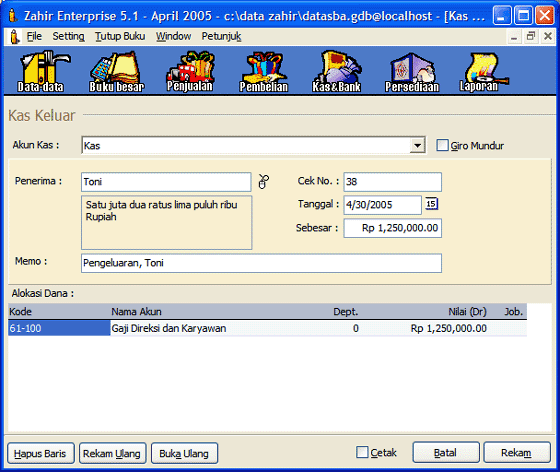The width and height of the screenshot is (560, 472).
Task: Open the Petunjuk menu
Action: tap(221, 36)
